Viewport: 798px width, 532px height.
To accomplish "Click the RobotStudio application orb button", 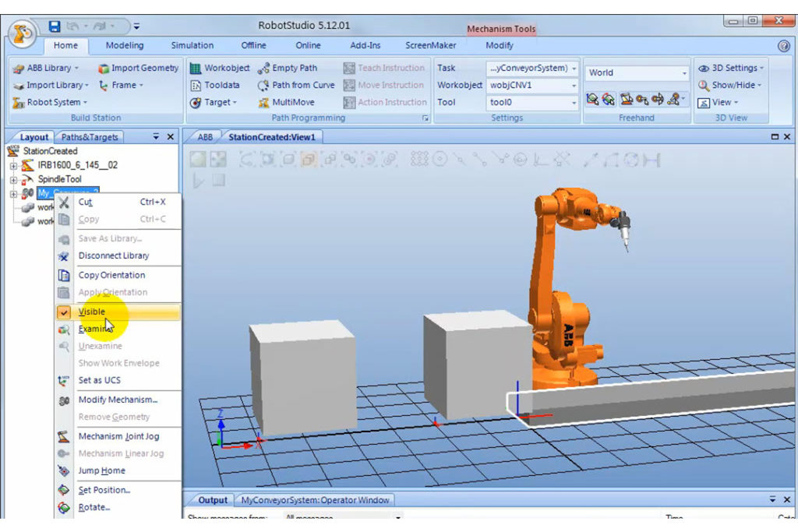I will (22, 34).
